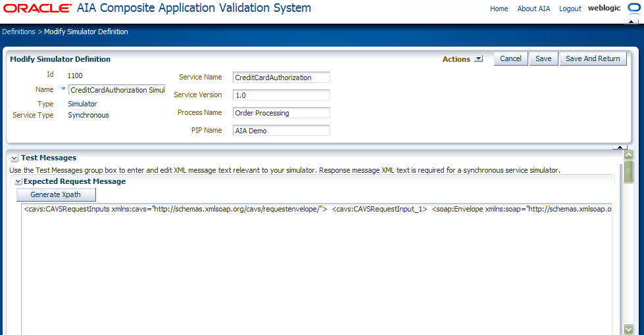Image resolution: width=644 pixels, height=335 pixels.
Task: Click the Oracle ring icon beside weblogic
Action: tap(633, 8)
